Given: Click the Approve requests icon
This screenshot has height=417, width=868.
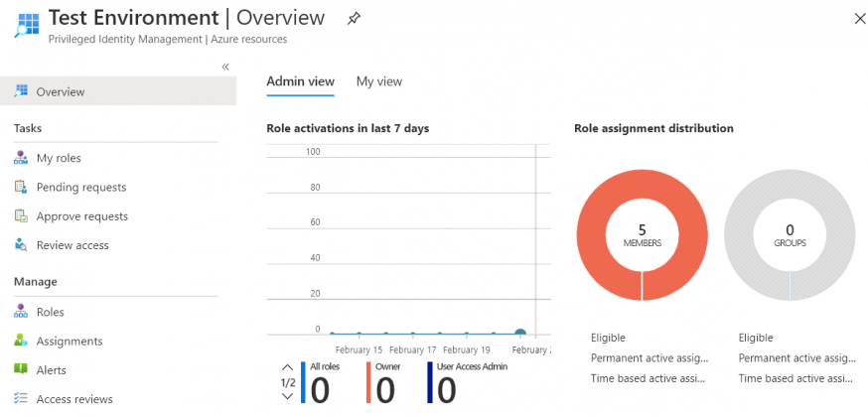Looking at the screenshot, I should pos(21,215).
